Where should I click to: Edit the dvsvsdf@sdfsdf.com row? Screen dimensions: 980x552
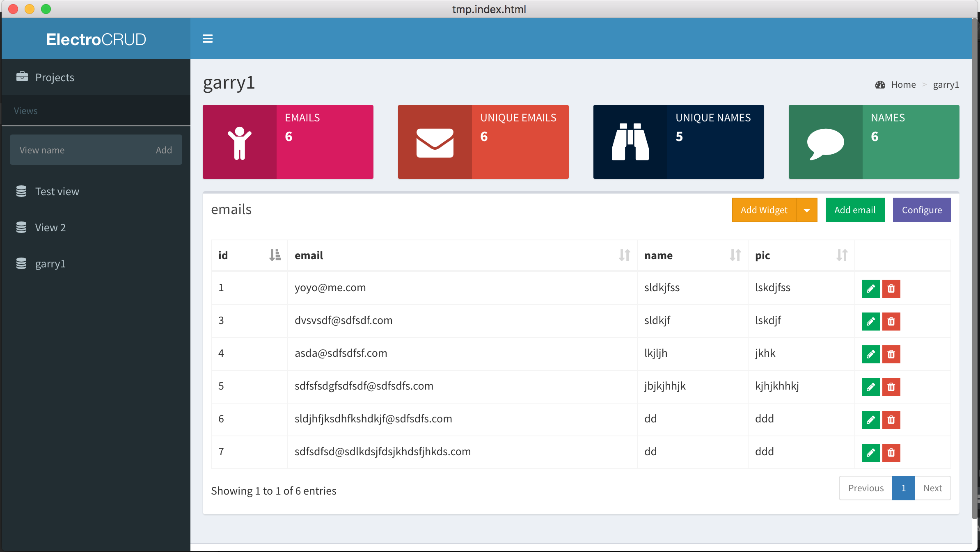870,322
